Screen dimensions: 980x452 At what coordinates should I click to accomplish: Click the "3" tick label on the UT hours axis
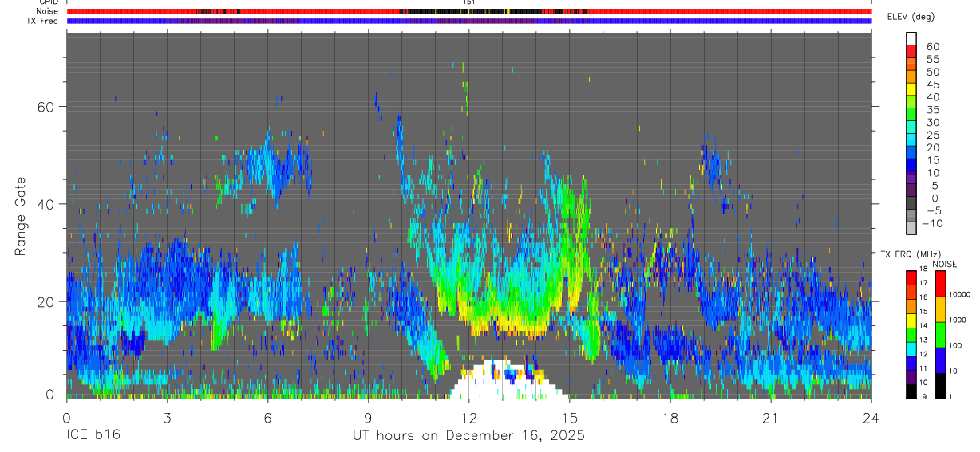[167, 417]
